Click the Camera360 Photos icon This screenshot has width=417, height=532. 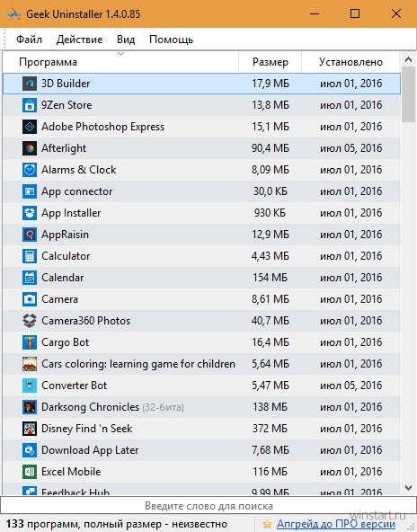pos(30,321)
